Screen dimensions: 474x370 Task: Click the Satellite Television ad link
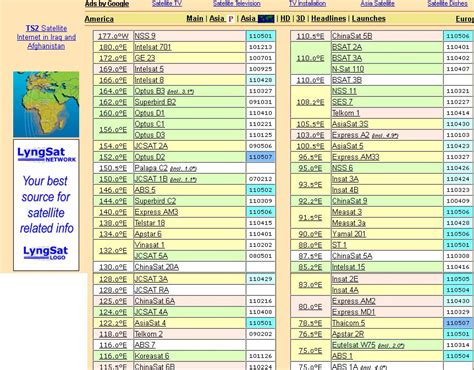[x=237, y=4]
